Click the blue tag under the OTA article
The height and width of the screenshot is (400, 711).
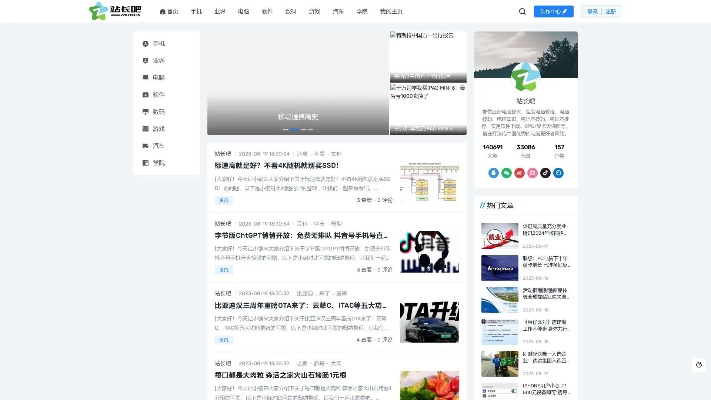[224, 340]
